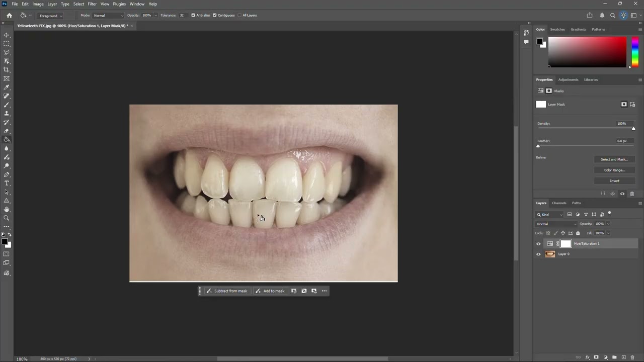The width and height of the screenshot is (644, 362).
Task: Select the Eraser tool
Action: click(x=7, y=131)
